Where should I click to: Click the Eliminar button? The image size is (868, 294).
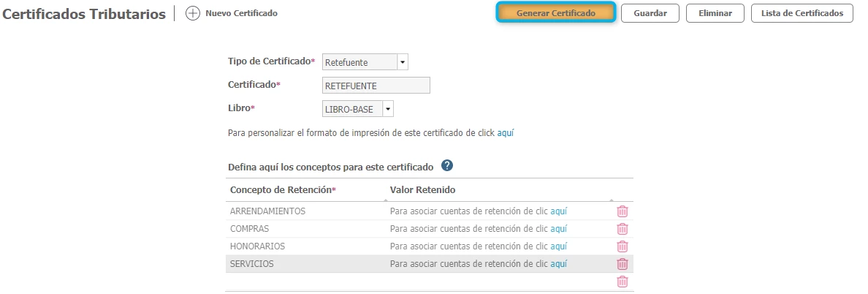point(715,13)
